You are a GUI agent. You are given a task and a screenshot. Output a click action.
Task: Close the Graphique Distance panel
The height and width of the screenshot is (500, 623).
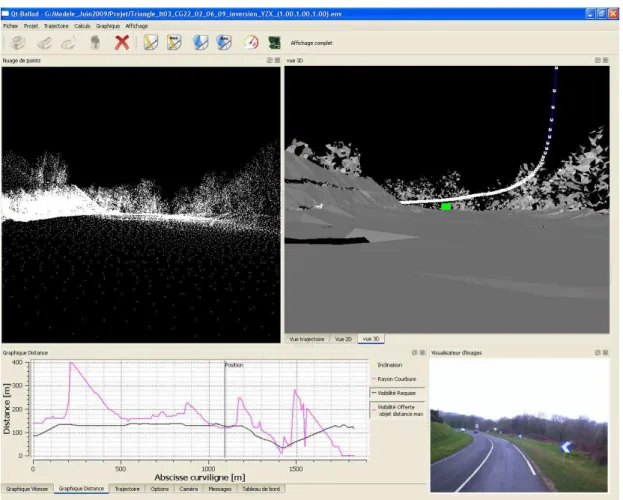coord(422,353)
